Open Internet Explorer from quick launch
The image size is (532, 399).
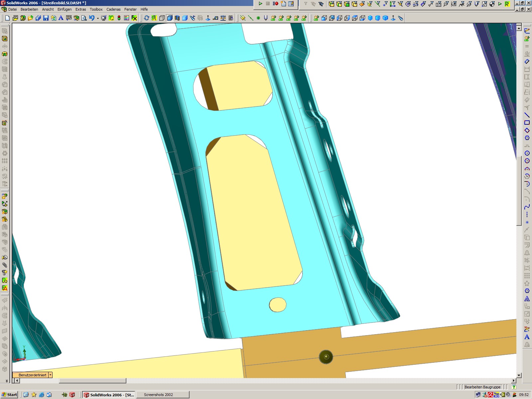point(42,395)
